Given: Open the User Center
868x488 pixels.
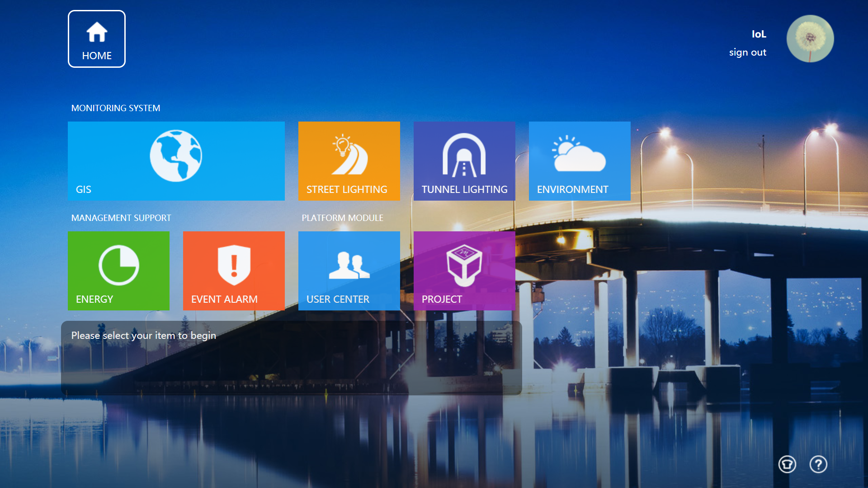Looking at the screenshot, I should click(x=349, y=271).
